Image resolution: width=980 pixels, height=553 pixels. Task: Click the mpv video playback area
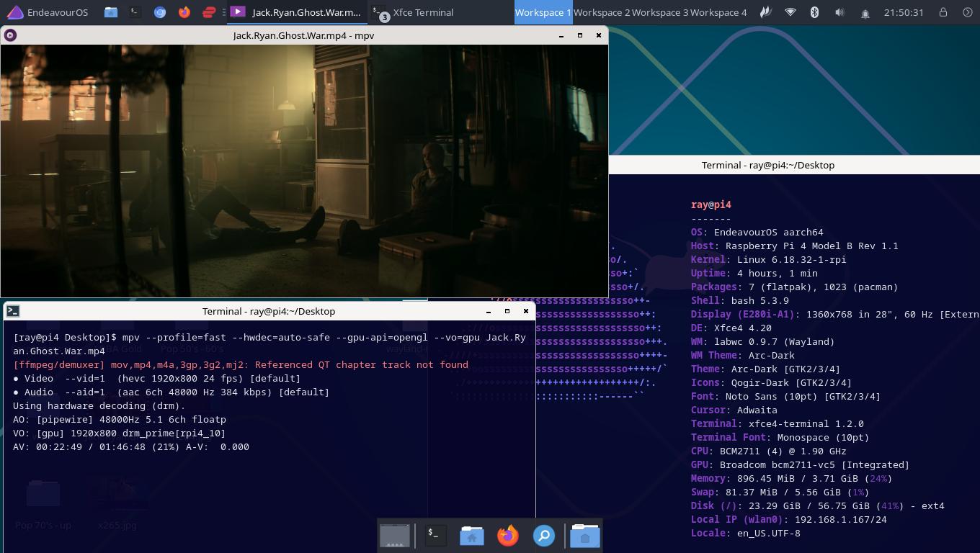click(304, 171)
